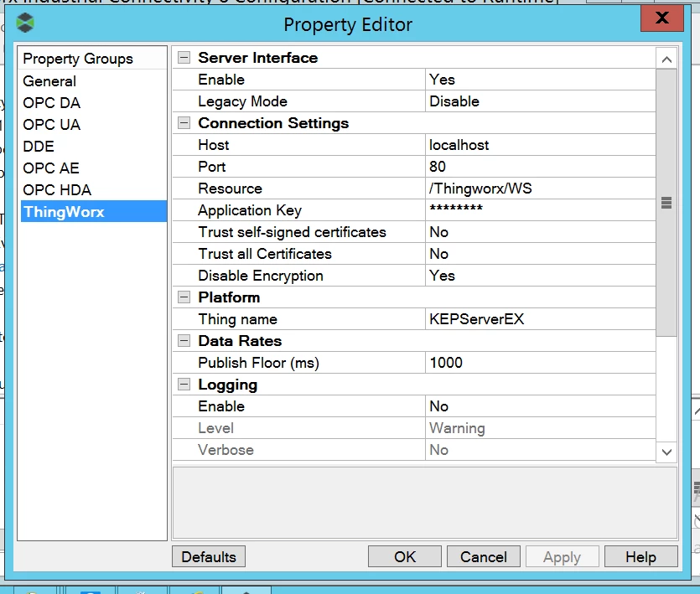
Task: Toggle Server Interface Enable value Yes
Action: [x=540, y=80]
